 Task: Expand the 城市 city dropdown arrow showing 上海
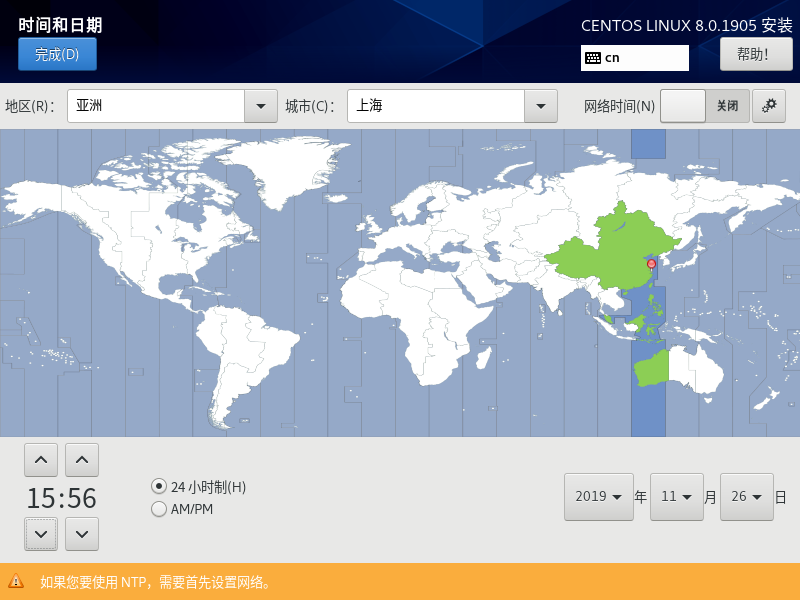(541, 106)
